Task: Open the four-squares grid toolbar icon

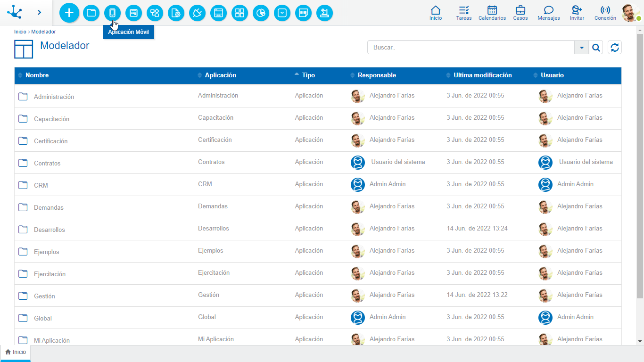Action: tap(239, 13)
